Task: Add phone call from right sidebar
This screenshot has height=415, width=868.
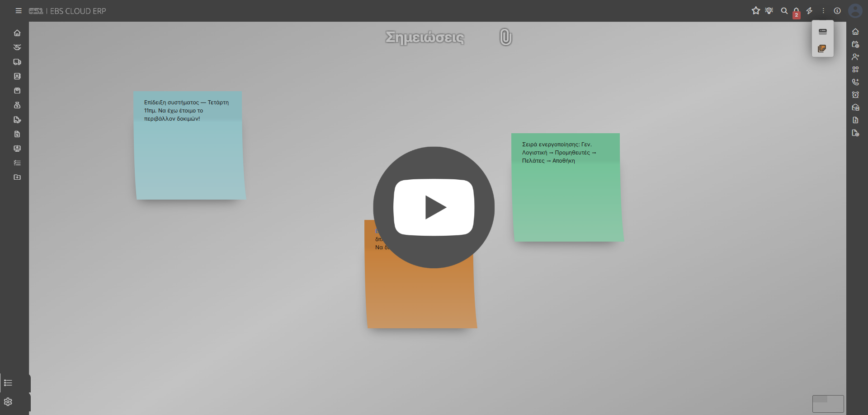Action: [855, 82]
